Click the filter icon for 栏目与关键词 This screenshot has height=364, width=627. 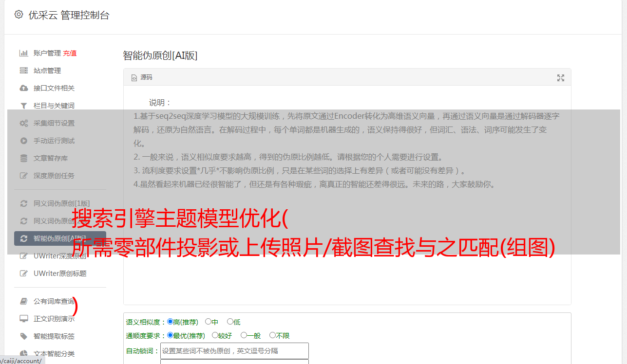tap(23, 106)
